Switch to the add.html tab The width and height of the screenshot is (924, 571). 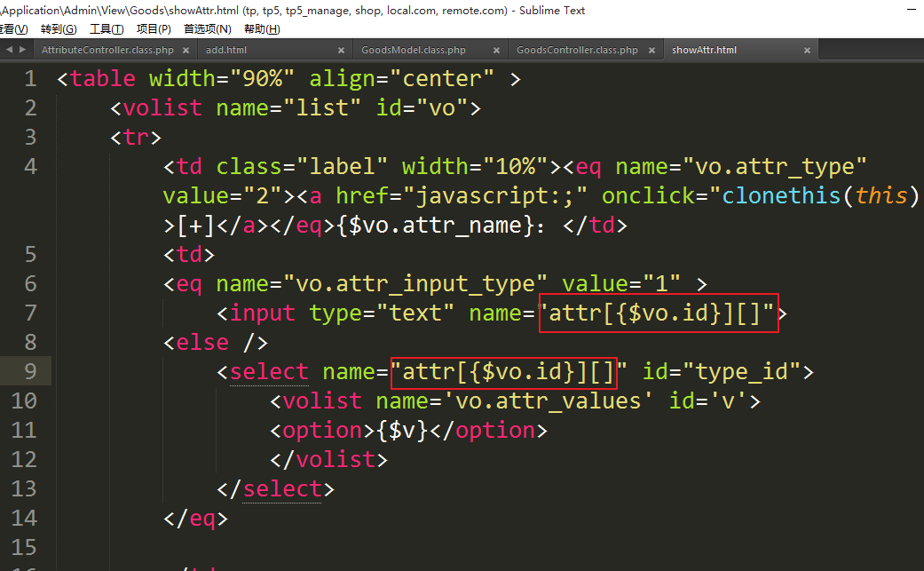[225, 51]
